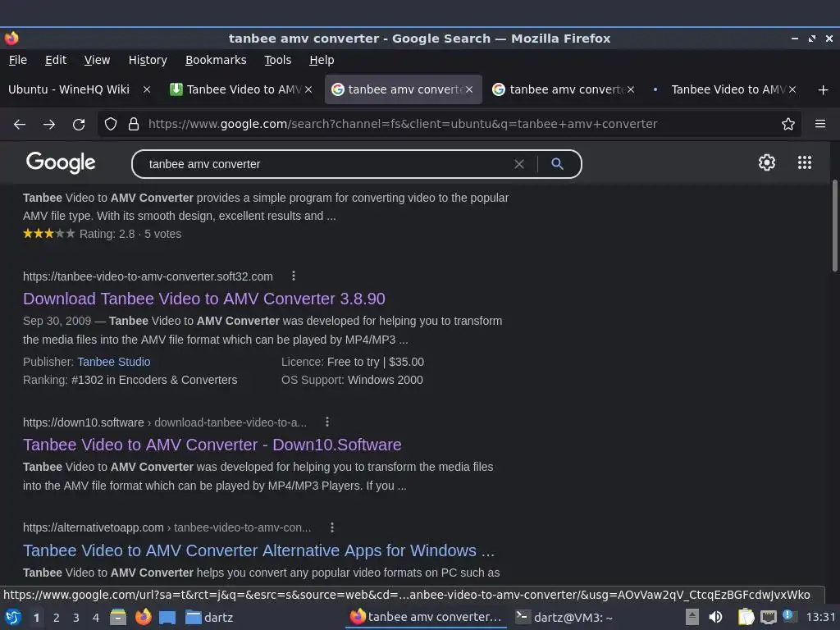840x630 pixels.
Task: Reload the current page
Action: [79, 125]
